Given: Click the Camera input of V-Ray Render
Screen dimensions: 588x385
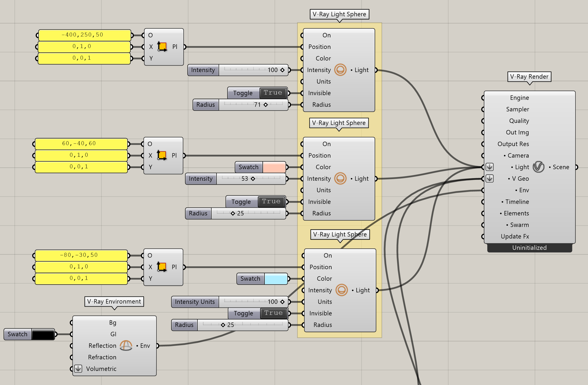Looking at the screenshot, I should point(516,156).
